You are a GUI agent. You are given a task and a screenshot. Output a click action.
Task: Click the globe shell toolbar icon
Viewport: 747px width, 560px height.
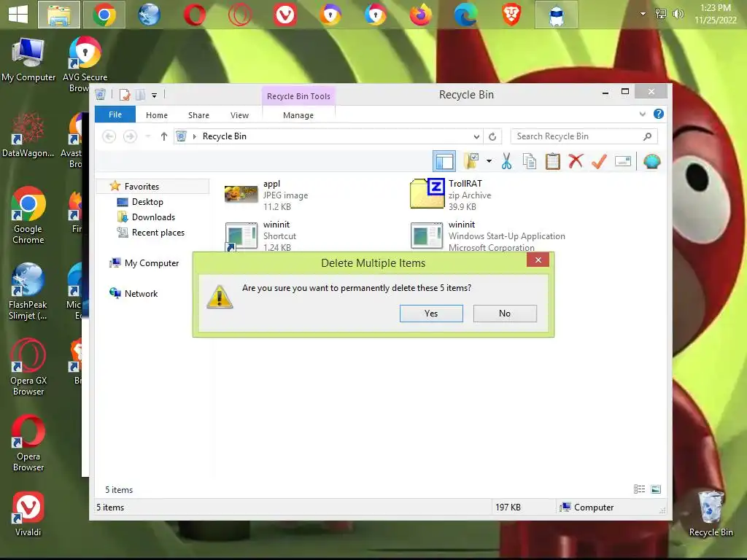[651, 161]
